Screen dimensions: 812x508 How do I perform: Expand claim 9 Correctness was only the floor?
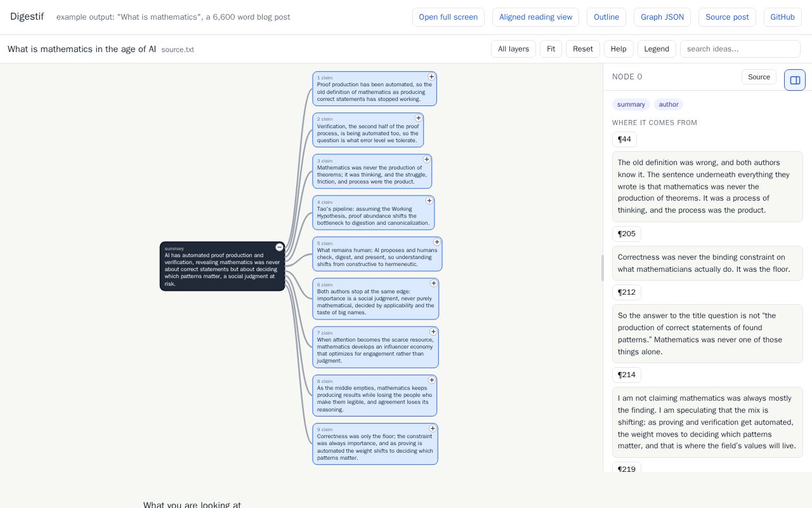(433, 428)
